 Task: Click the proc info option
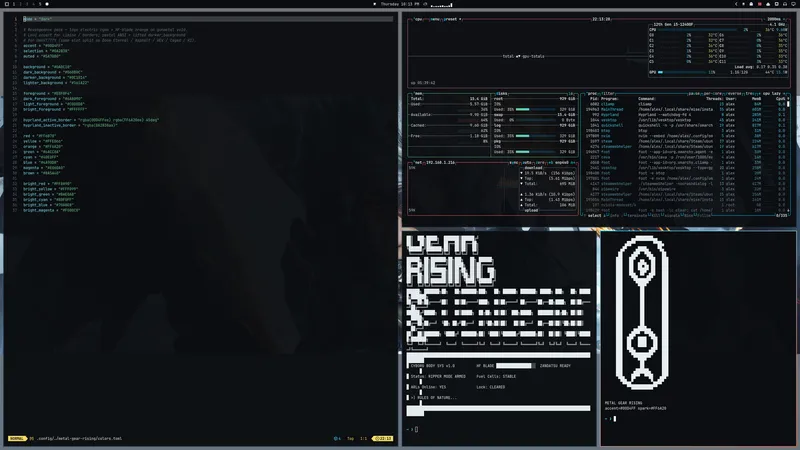[614, 216]
